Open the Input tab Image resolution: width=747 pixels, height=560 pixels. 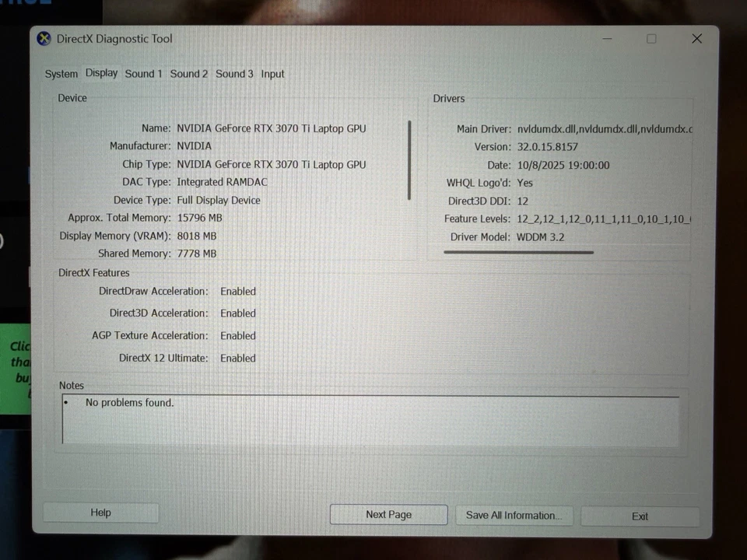[272, 73]
